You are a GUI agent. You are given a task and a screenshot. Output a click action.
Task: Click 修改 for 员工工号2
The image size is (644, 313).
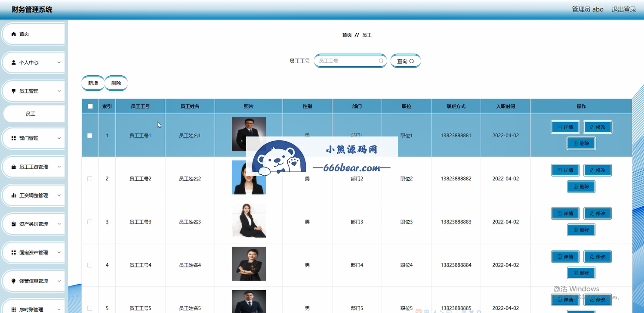(598, 170)
